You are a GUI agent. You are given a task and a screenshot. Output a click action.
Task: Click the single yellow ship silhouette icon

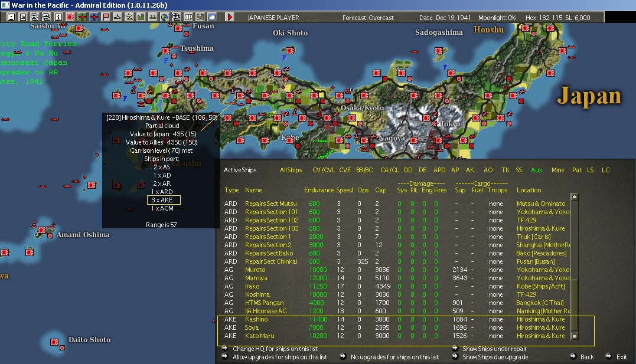[118, 17]
